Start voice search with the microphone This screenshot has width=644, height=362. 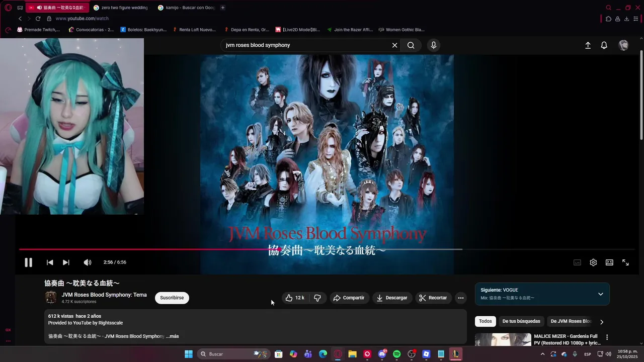click(434, 45)
